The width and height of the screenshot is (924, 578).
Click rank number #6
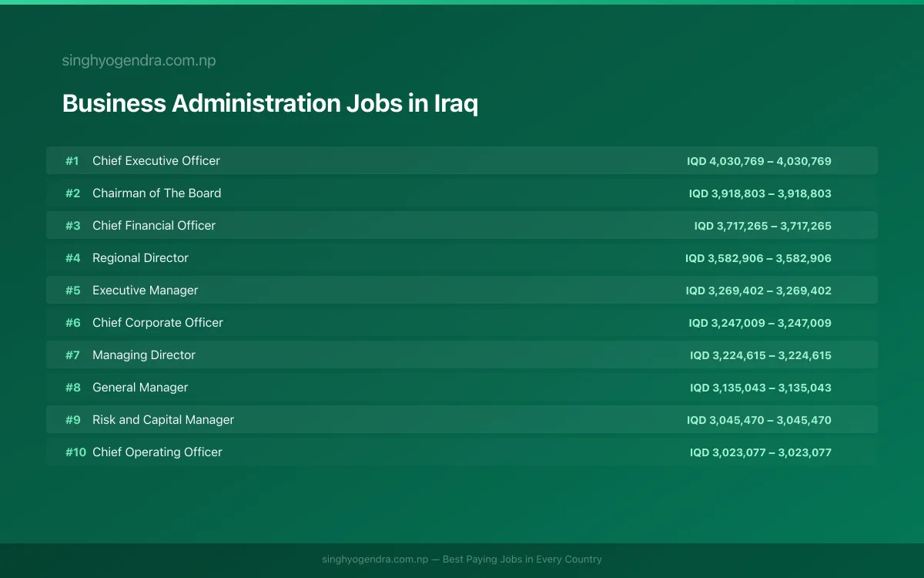point(72,323)
